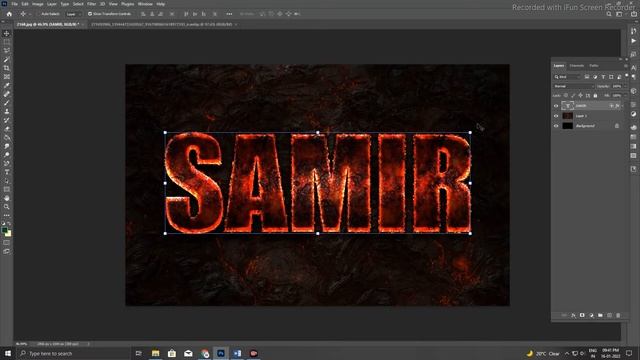Expand the SAMIR layer effects arrow

(622, 106)
